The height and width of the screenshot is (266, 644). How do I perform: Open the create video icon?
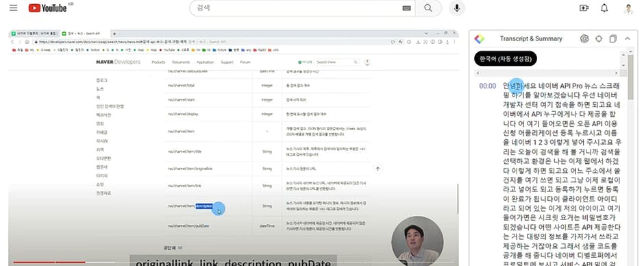click(x=584, y=8)
